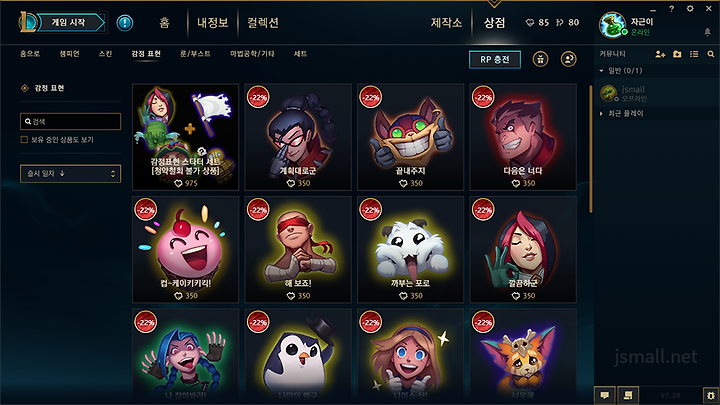Open the 제작소 top menu
Image resolution: width=720 pixels, height=405 pixels.
(x=446, y=22)
